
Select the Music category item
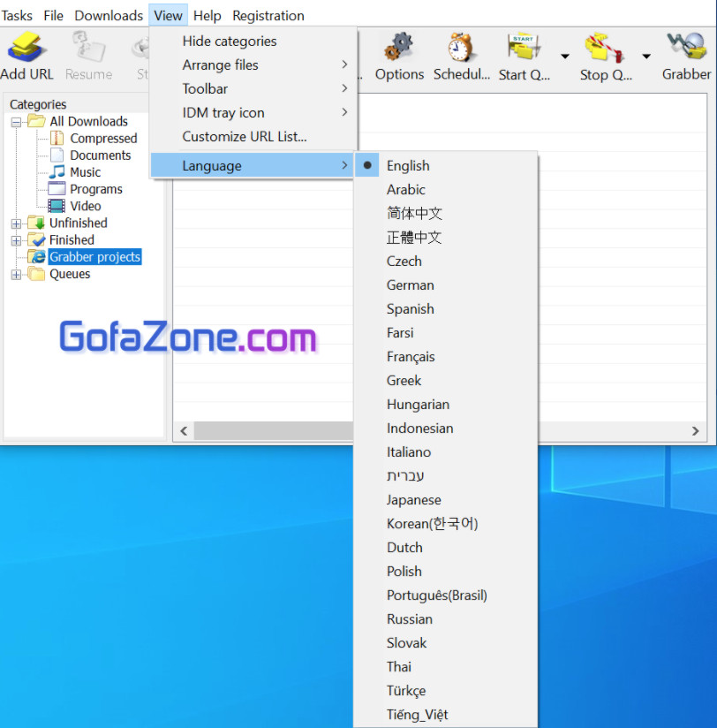tap(85, 172)
